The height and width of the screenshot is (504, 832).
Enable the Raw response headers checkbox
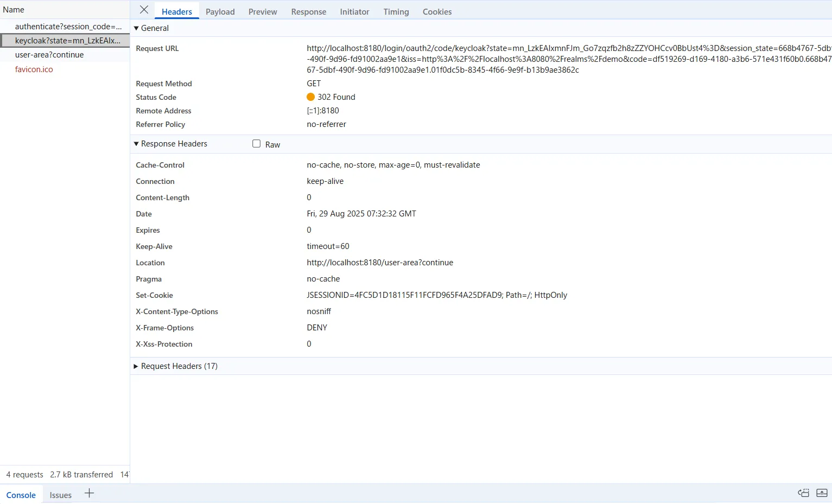[257, 144]
